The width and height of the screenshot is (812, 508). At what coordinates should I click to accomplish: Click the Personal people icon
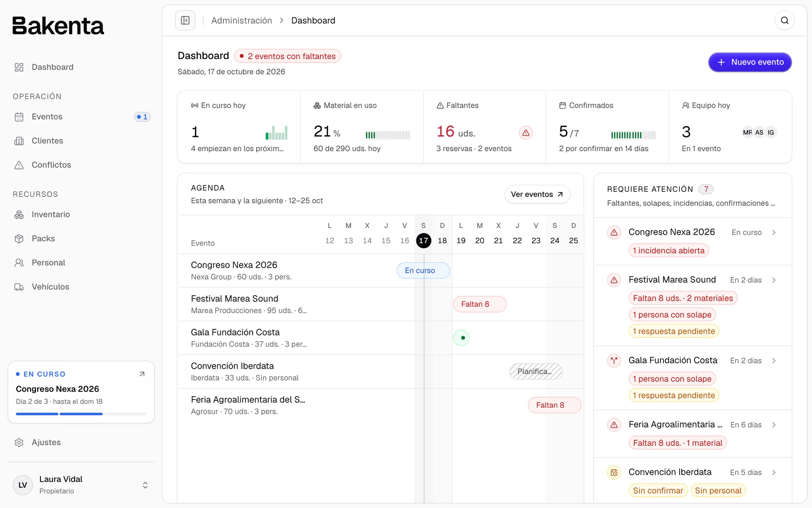point(19,263)
